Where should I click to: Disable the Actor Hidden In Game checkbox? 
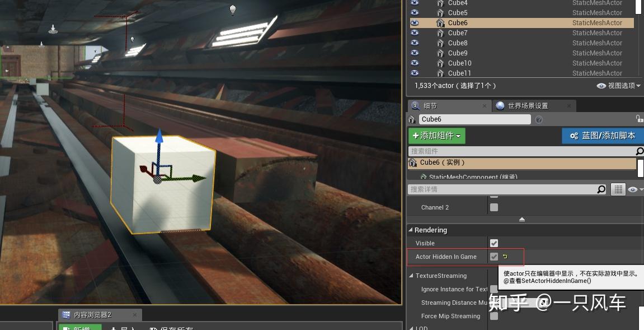[493, 256]
